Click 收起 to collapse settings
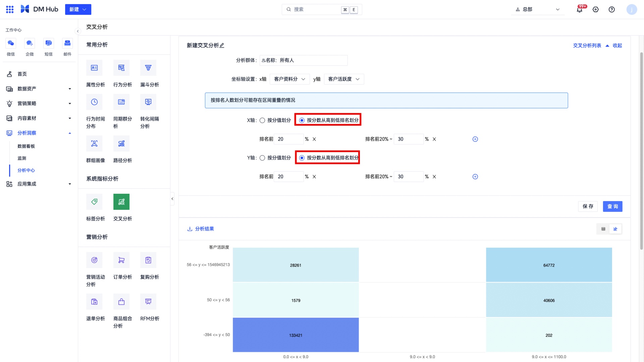The width and height of the screenshot is (644, 362). (x=617, y=46)
